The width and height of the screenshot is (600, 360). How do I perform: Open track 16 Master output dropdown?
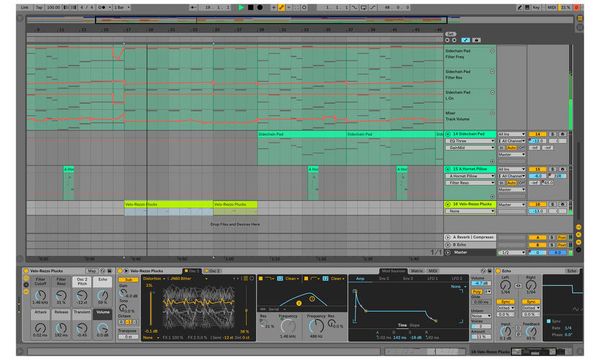point(512,205)
